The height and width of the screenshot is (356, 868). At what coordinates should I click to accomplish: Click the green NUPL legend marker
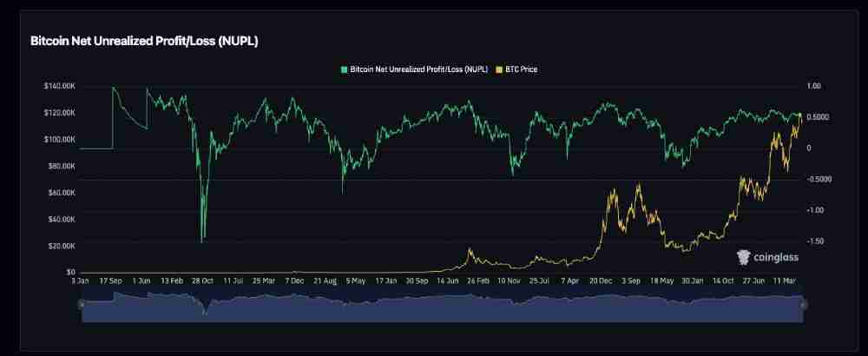[x=344, y=69]
